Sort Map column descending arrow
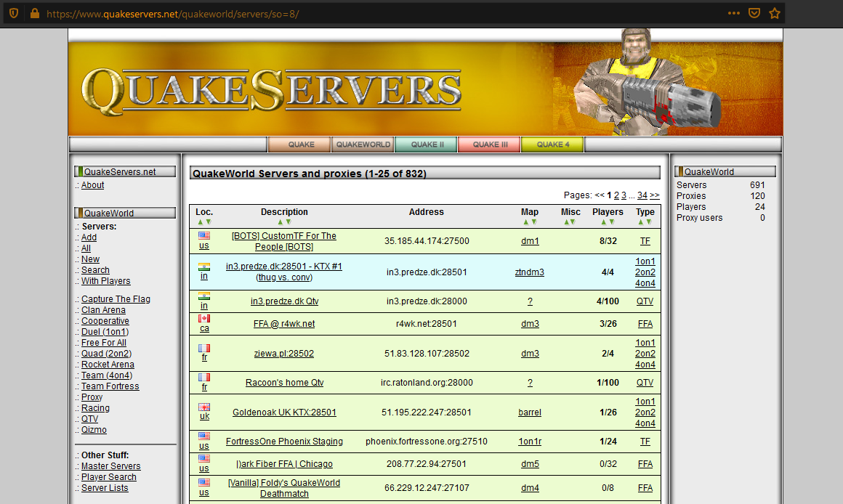843x504 pixels. (x=534, y=222)
